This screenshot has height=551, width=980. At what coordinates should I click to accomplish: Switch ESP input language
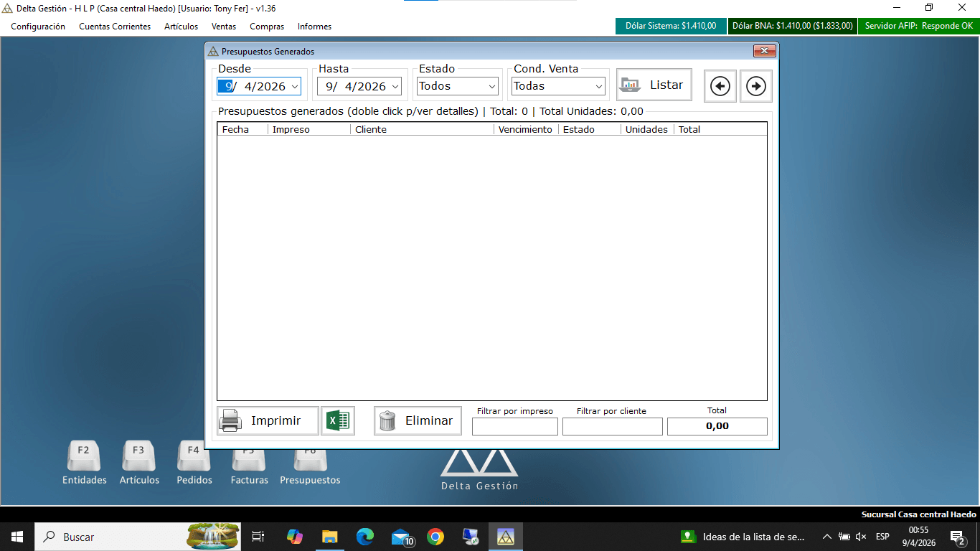point(882,537)
